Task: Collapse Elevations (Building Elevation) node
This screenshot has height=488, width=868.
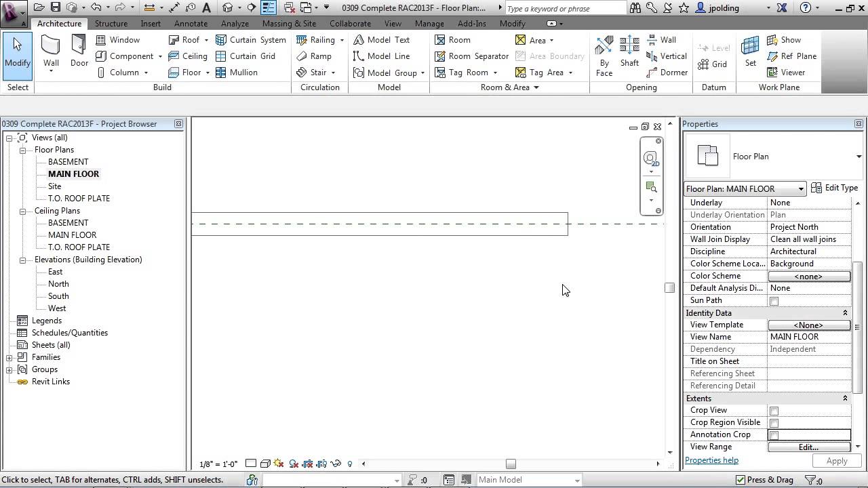Action: [x=22, y=260]
